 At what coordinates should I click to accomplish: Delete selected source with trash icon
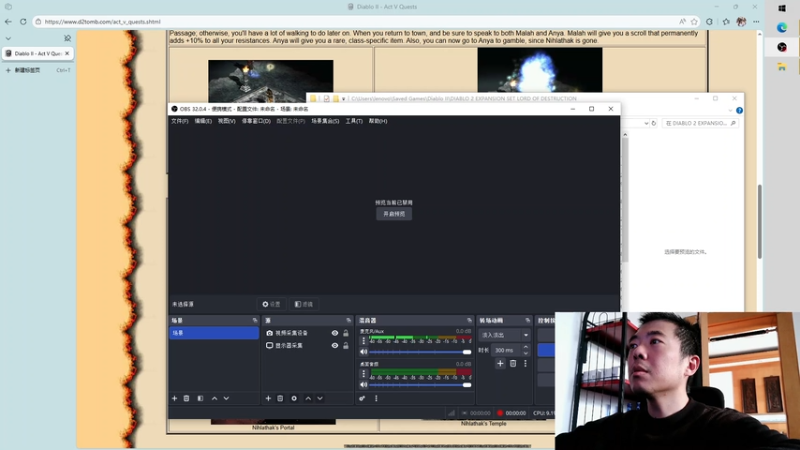point(280,398)
